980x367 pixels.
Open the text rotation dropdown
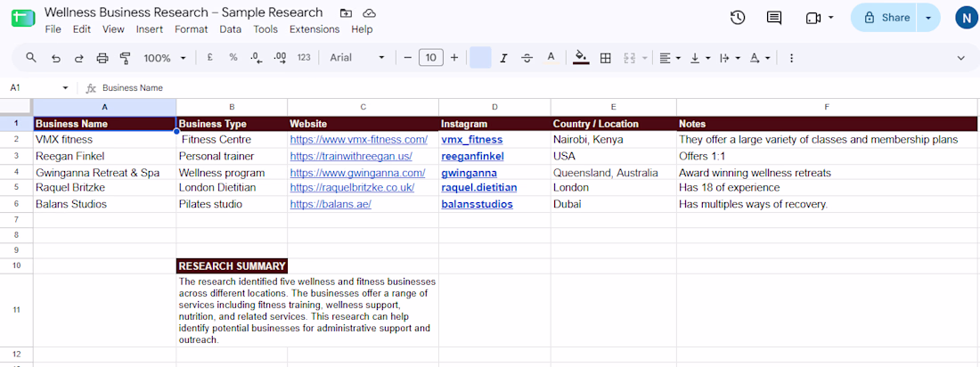coord(759,58)
